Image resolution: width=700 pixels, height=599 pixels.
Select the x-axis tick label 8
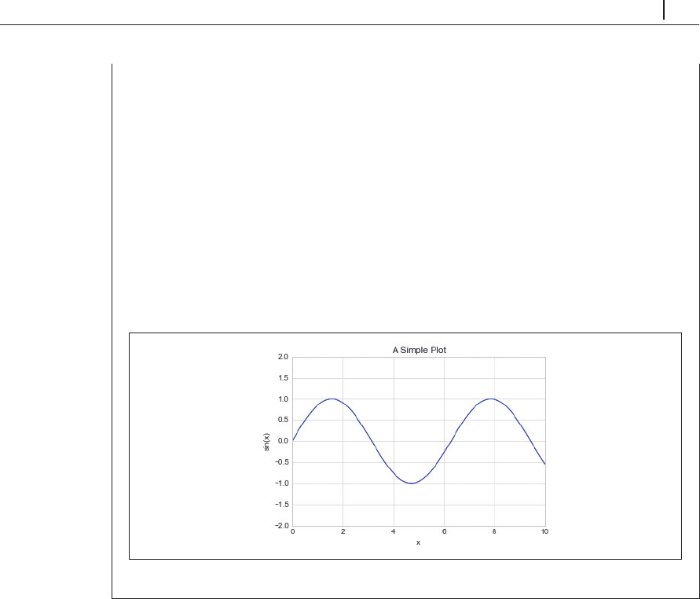click(494, 532)
